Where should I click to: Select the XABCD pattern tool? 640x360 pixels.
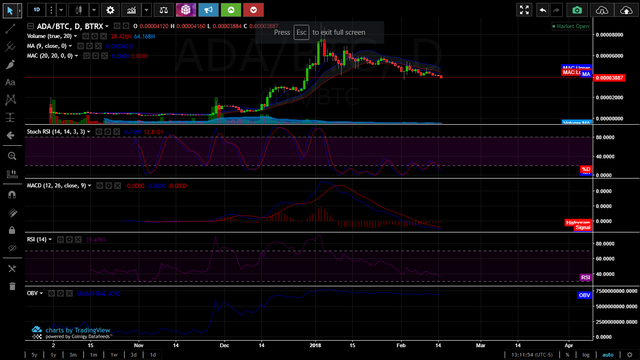click(10, 100)
